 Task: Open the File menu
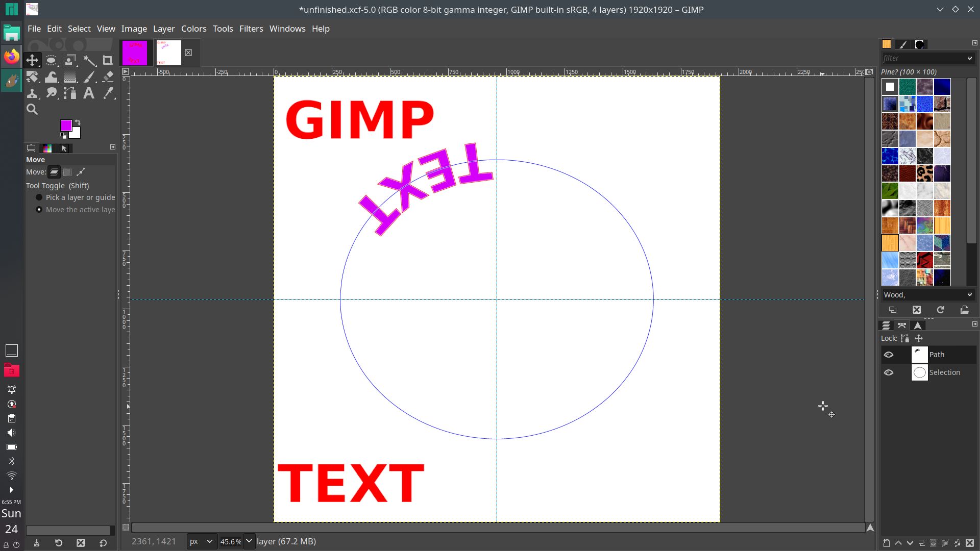(x=34, y=29)
